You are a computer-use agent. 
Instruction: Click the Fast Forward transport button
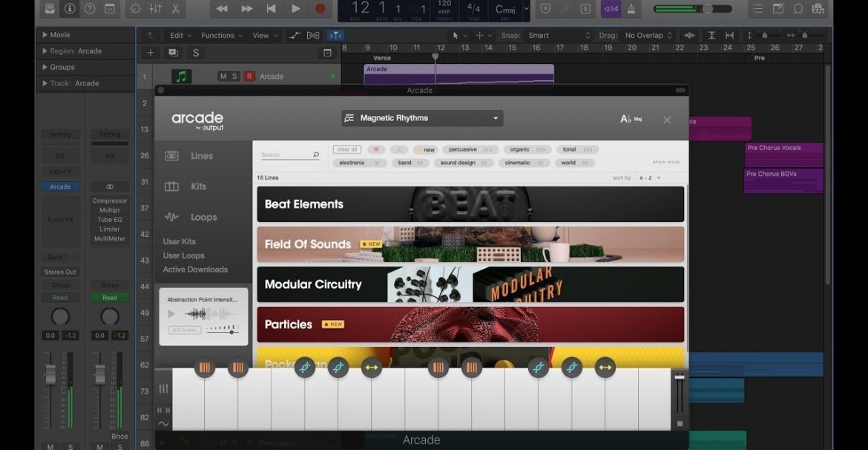(x=247, y=8)
